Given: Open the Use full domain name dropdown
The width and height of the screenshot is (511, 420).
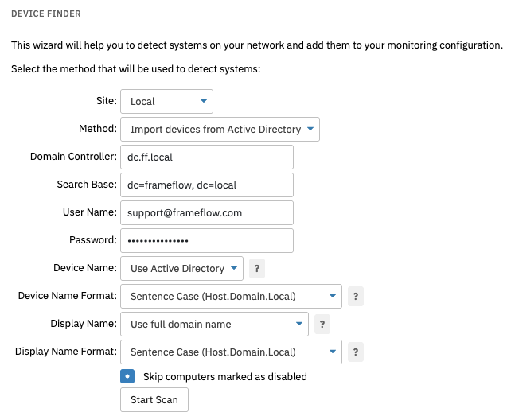Looking at the screenshot, I should click(214, 325).
